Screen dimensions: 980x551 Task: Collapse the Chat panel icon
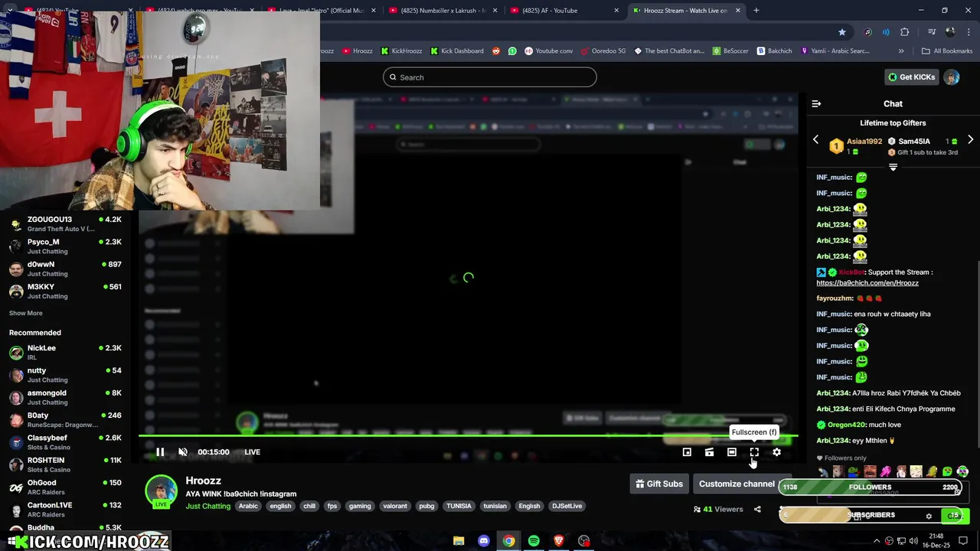[816, 103]
